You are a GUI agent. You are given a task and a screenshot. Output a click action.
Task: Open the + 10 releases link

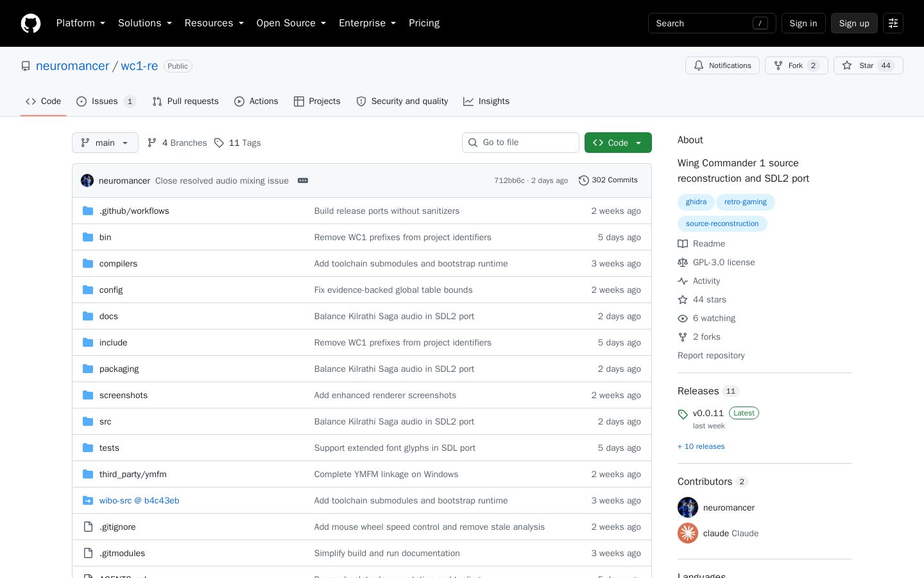[x=701, y=446]
